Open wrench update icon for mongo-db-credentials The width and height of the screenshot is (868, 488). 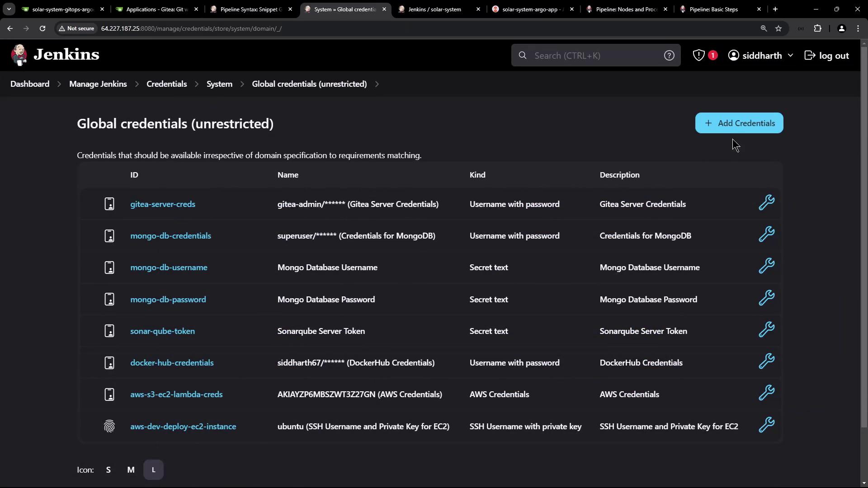(x=766, y=234)
